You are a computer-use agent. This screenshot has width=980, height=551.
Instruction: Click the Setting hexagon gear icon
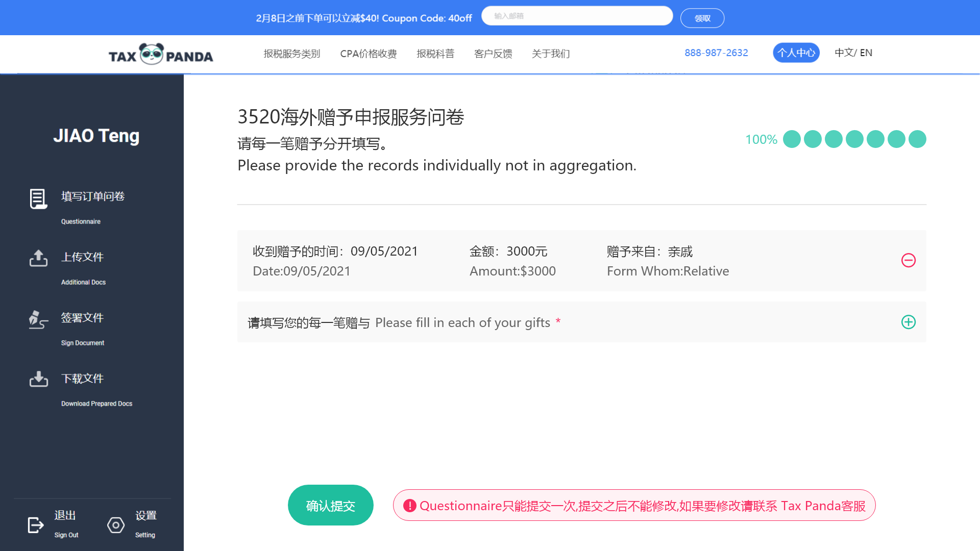point(116,524)
